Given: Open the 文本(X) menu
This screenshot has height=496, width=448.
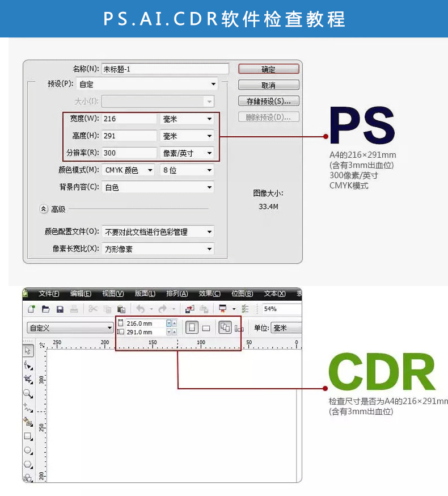Looking at the screenshot, I should pos(274,294).
